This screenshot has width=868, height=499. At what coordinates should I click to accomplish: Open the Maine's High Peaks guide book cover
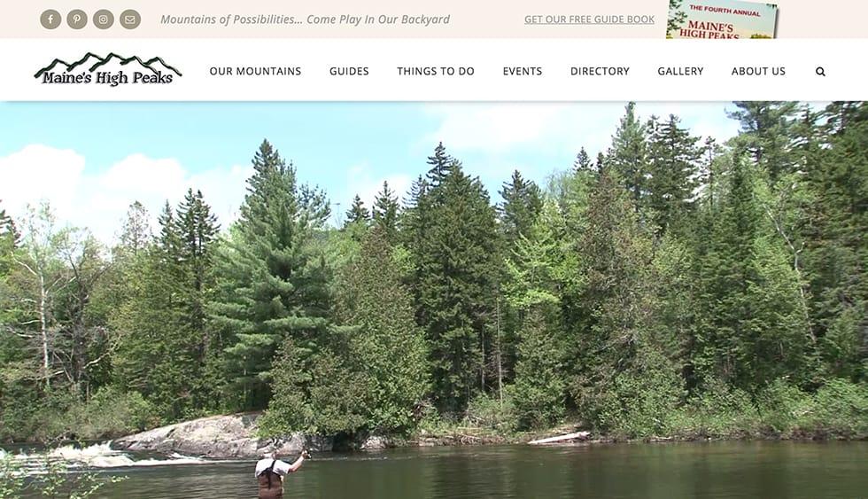pos(722,19)
